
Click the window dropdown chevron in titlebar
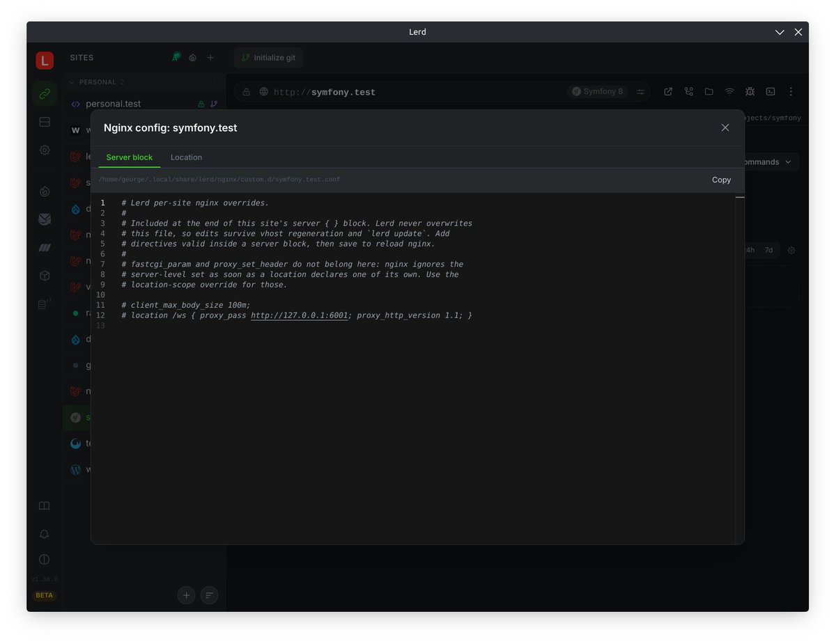pos(780,32)
